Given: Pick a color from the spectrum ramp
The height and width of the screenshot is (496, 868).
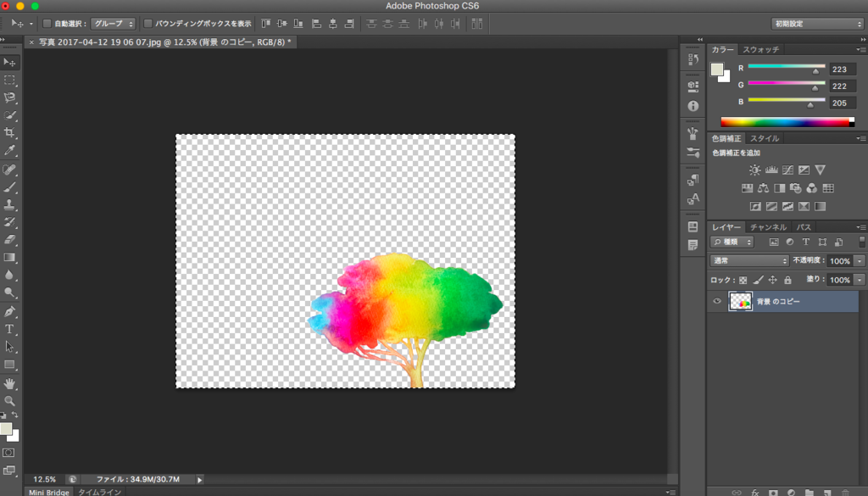Looking at the screenshot, I should pos(787,122).
